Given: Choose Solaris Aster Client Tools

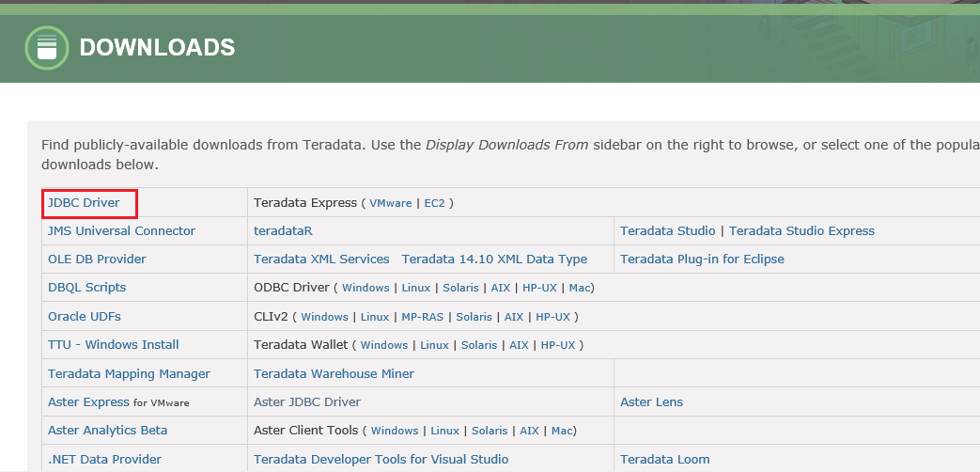Looking at the screenshot, I should pyautogui.click(x=490, y=431).
